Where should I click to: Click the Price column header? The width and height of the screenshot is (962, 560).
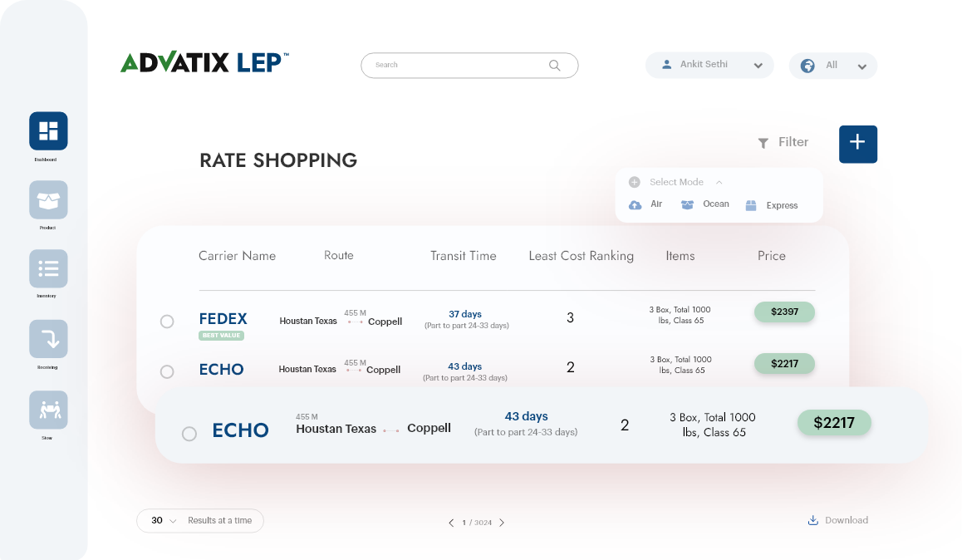[x=771, y=256]
